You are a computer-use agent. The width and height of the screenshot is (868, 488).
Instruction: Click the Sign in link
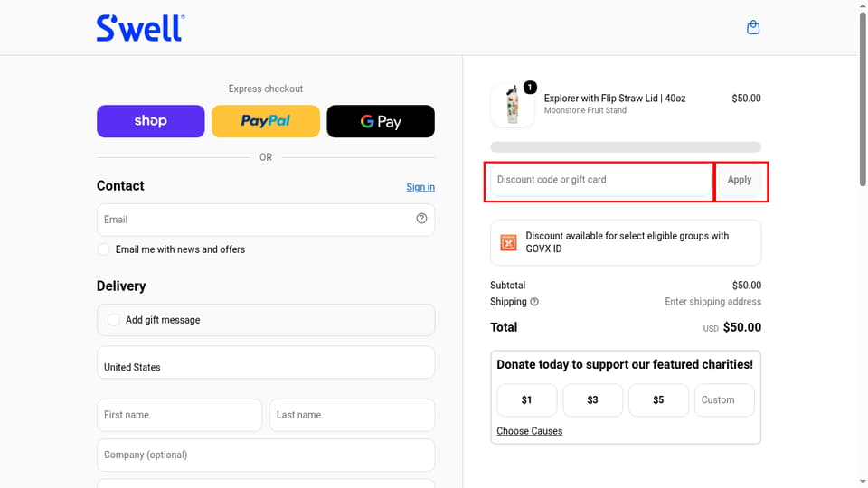[420, 187]
